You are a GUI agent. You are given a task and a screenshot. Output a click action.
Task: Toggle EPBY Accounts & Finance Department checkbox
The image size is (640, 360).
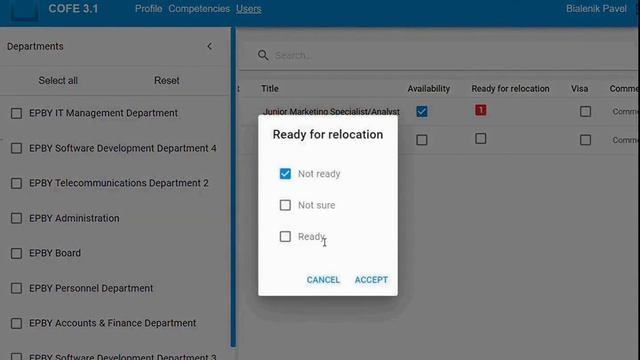click(16, 324)
